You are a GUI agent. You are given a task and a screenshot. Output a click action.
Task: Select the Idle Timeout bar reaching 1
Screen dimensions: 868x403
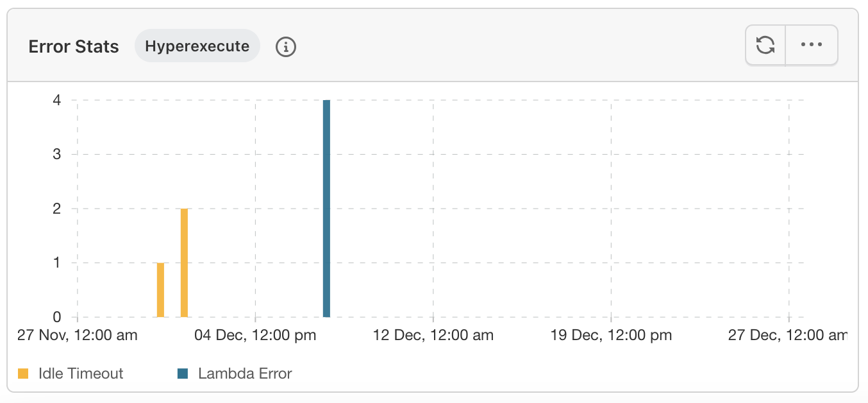[x=161, y=289]
